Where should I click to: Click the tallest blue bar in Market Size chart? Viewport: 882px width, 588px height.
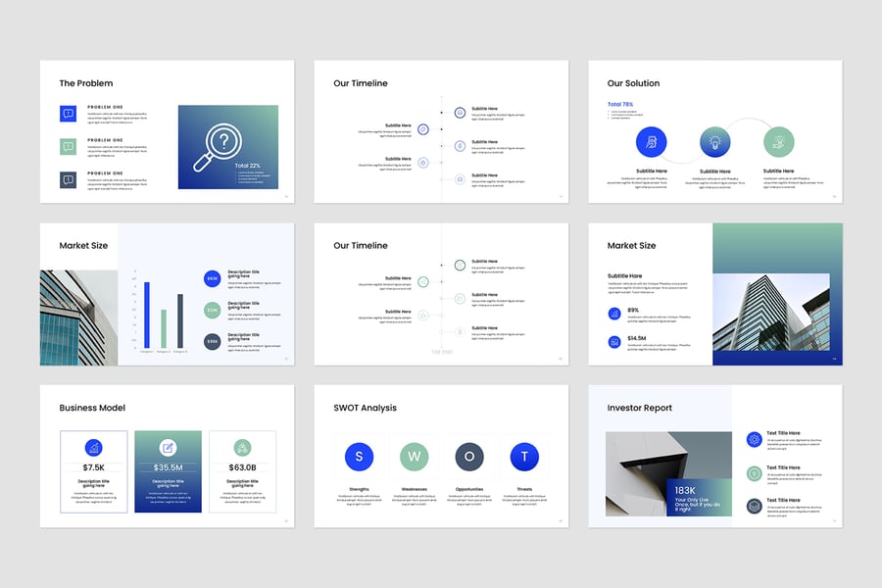tap(147, 315)
